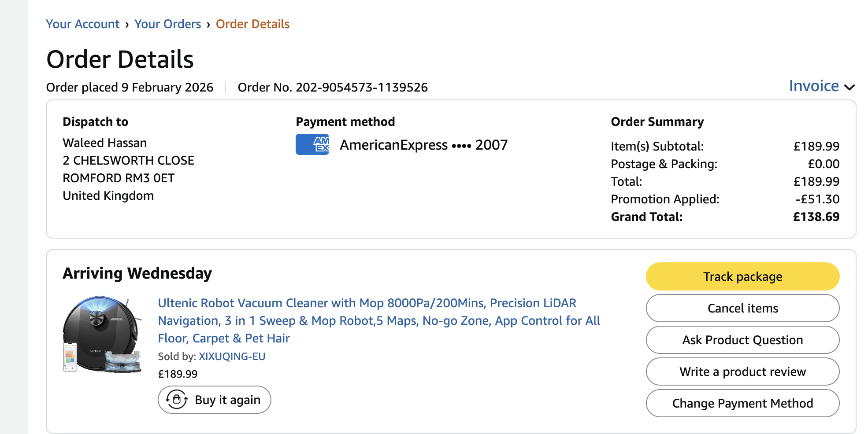The image size is (868, 434).
Task: Click the Cancel items button
Action: [742, 308]
